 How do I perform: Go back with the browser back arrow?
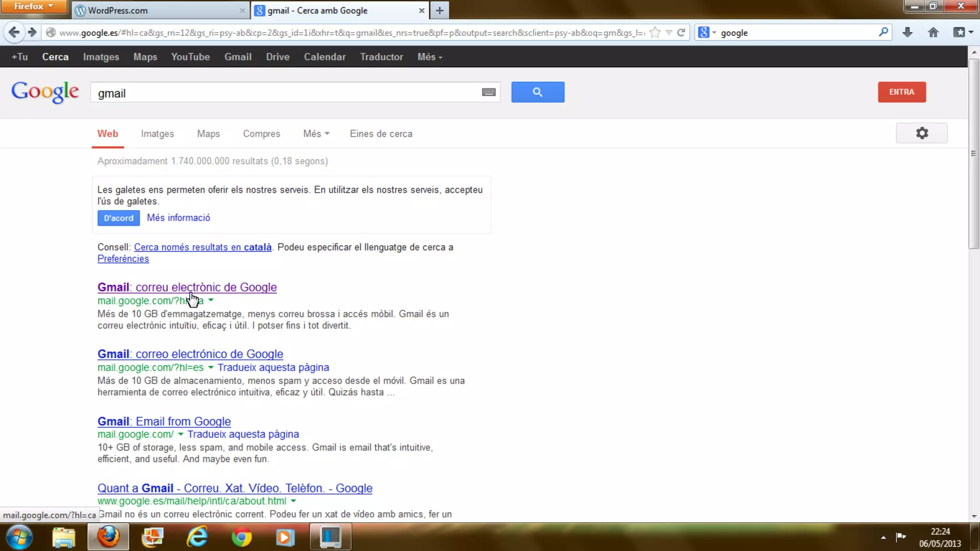click(x=14, y=33)
